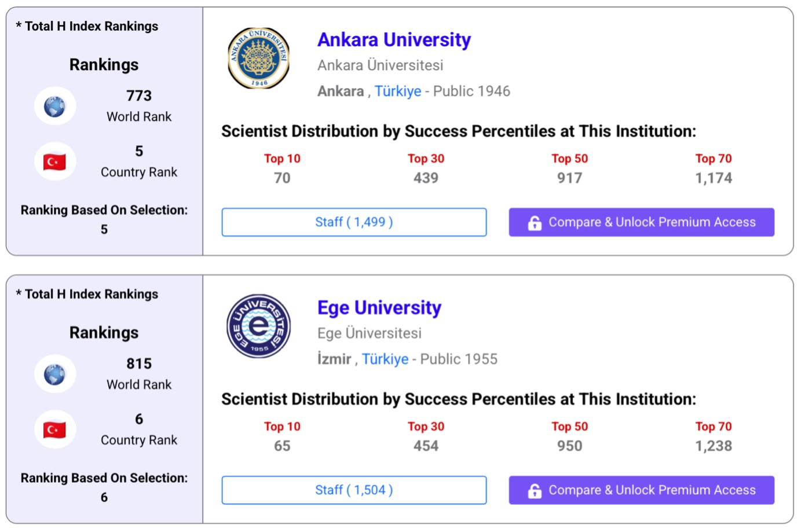Click the Türkiye link under Ankara University
The image size is (805, 532).
pos(398,91)
